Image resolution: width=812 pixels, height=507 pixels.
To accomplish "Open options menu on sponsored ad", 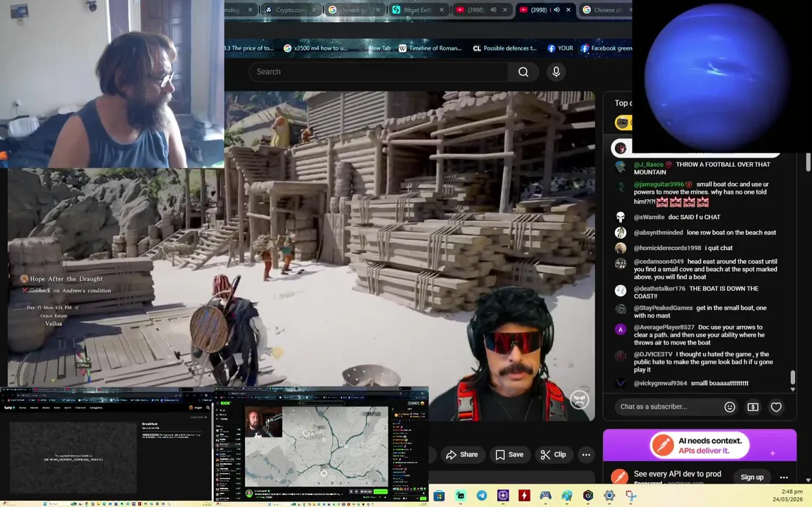I will [784, 477].
